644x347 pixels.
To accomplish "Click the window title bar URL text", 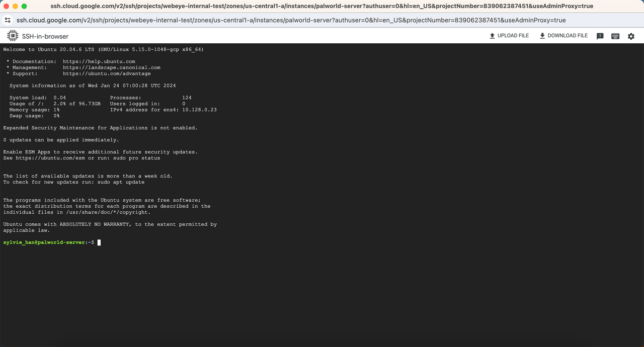I will 321,6.
